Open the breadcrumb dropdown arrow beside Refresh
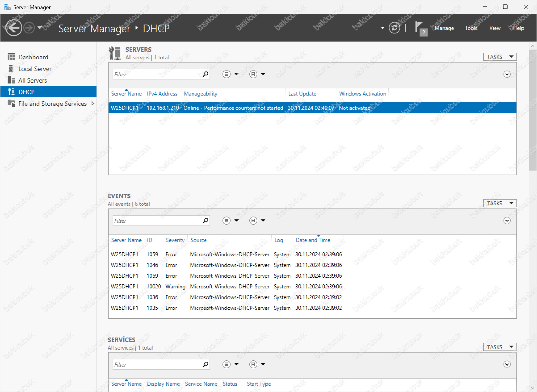This screenshot has width=537, height=392. pos(382,28)
